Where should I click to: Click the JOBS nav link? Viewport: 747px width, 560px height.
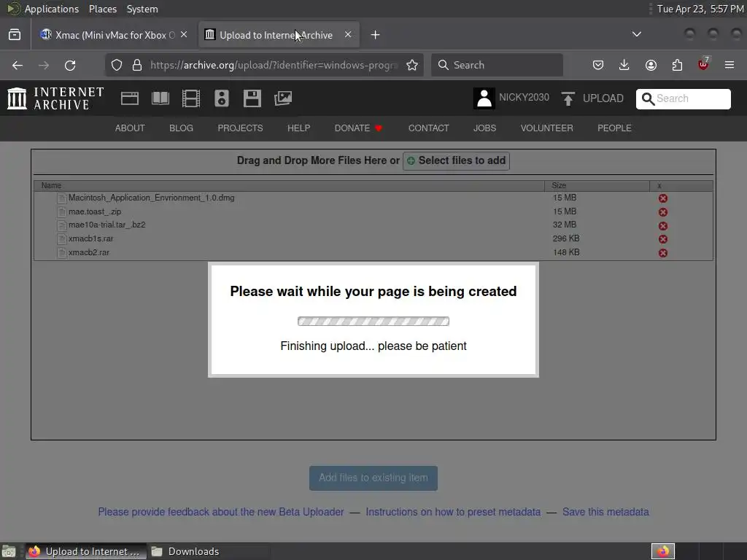click(484, 128)
